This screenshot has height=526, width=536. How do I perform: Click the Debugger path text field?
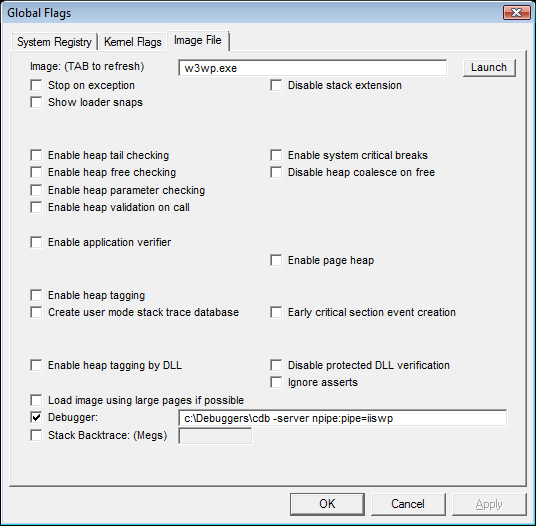pos(343,418)
